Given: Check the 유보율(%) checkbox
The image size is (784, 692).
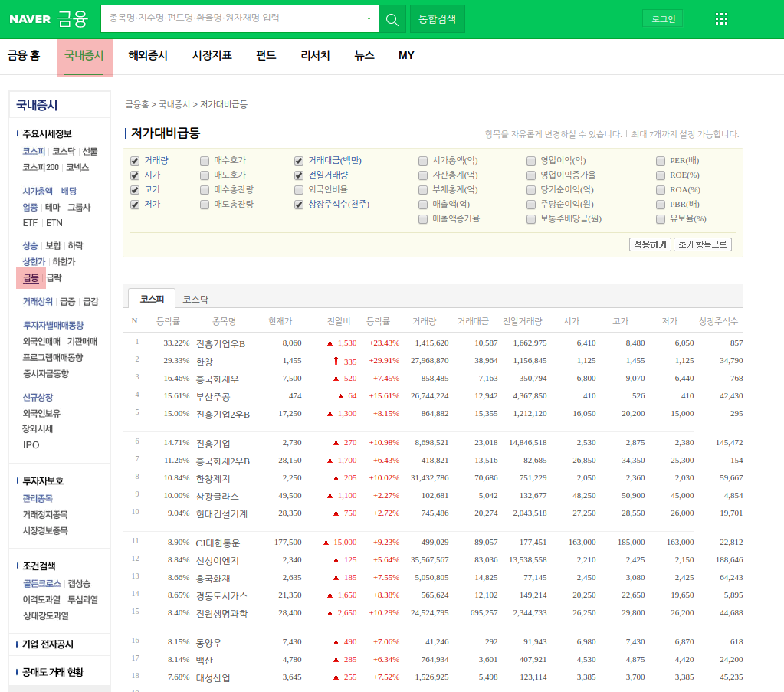Looking at the screenshot, I should [661, 219].
